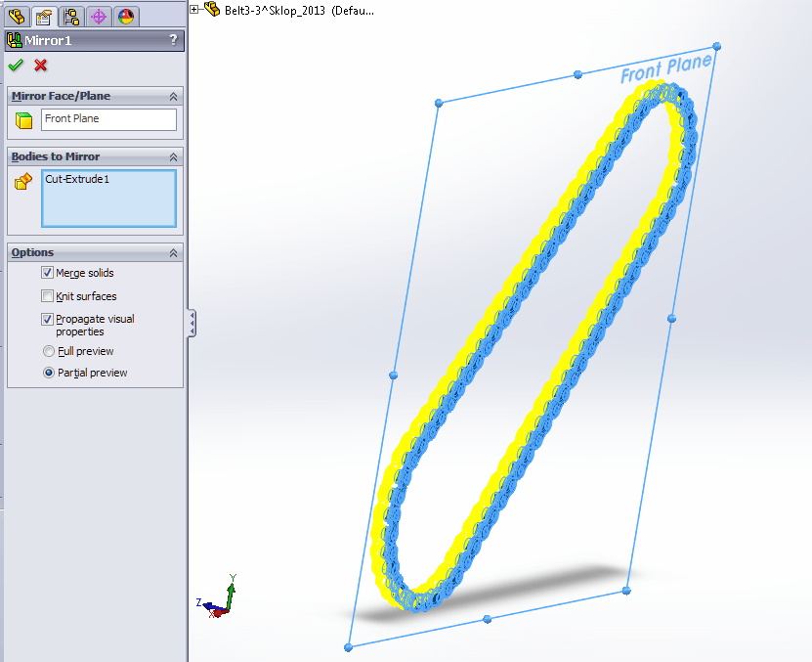
Task: Click the help question mark for Mirror1
Action: point(173,40)
